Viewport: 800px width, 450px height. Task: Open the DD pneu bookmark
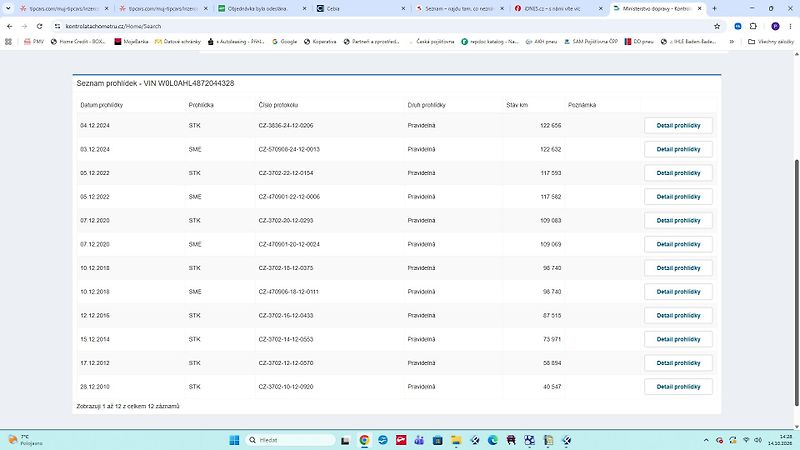click(639, 42)
